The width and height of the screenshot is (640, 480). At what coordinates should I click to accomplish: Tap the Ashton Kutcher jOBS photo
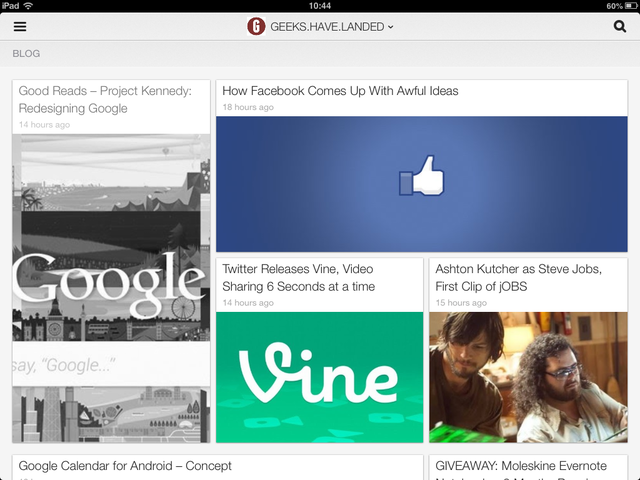pyautogui.click(x=528, y=377)
